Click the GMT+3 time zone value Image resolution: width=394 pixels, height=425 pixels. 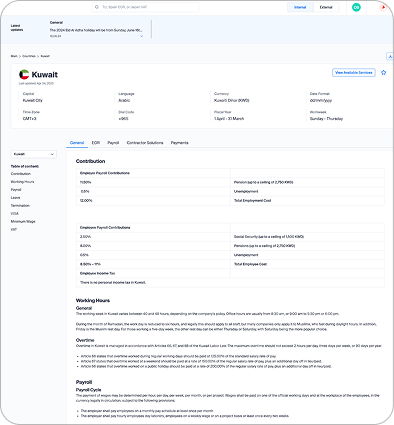29,119
